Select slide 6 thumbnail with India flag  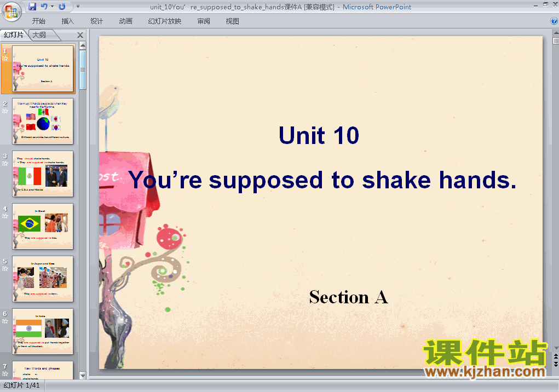43,331
